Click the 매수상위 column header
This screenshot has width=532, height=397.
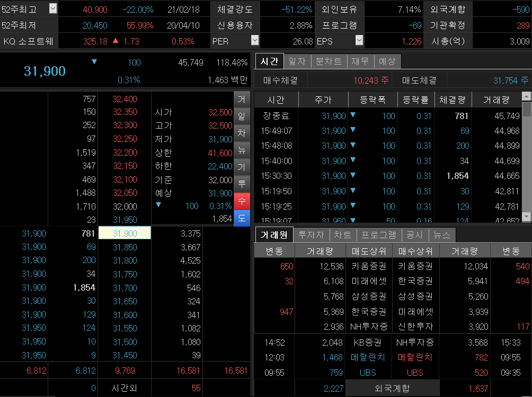click(x=415, y=251)
